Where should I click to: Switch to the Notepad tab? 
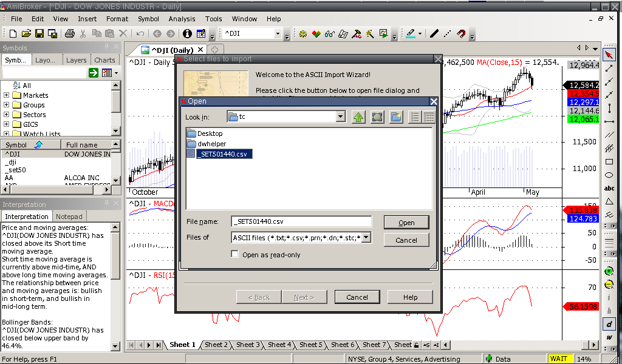click(69, 217)
